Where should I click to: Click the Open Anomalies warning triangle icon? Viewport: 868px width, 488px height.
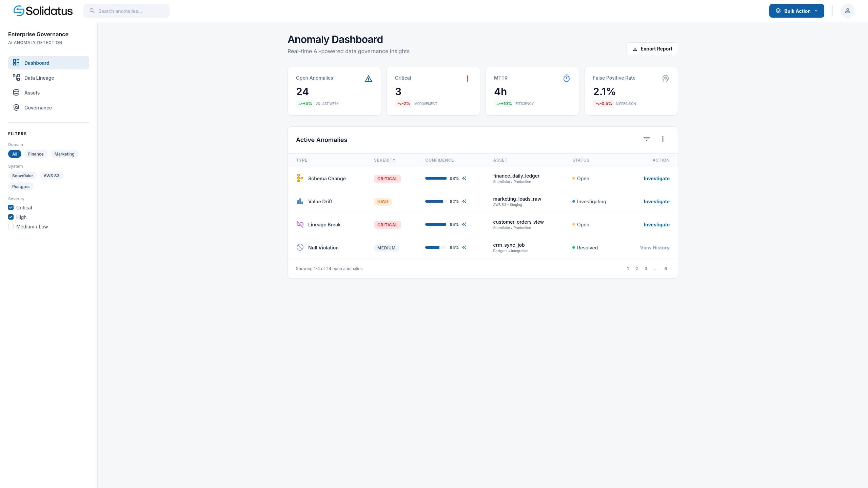tap(369, 78)
